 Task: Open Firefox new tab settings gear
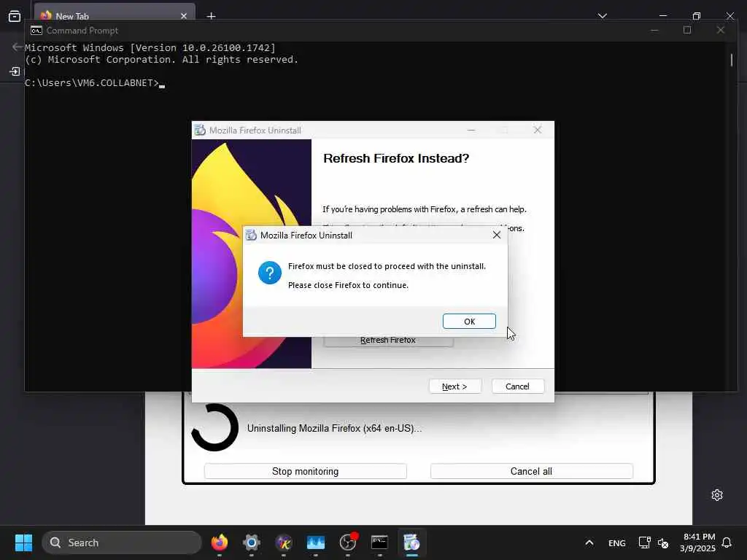717,495
